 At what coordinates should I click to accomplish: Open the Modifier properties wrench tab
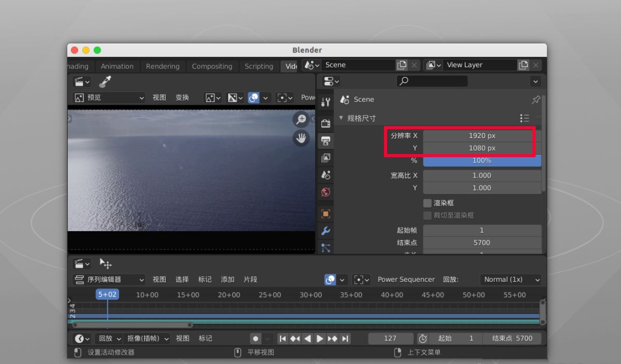[325, 231]
